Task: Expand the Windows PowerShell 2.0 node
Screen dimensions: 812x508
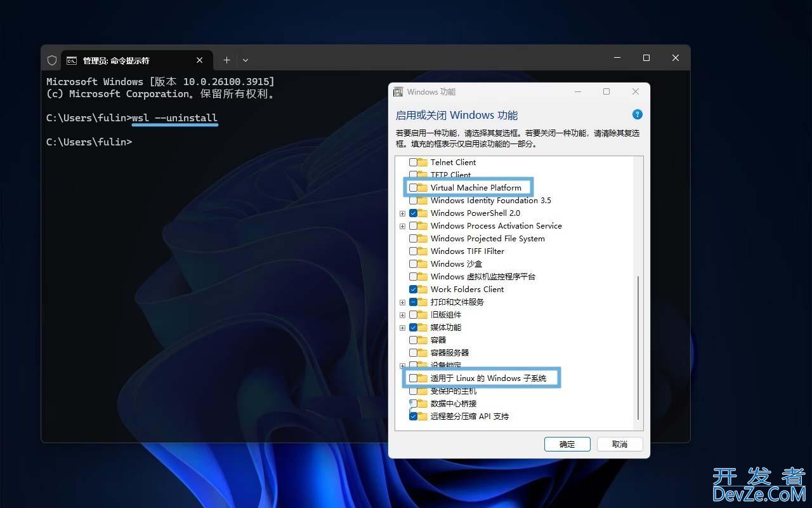Action: click(x=402, y=213)
